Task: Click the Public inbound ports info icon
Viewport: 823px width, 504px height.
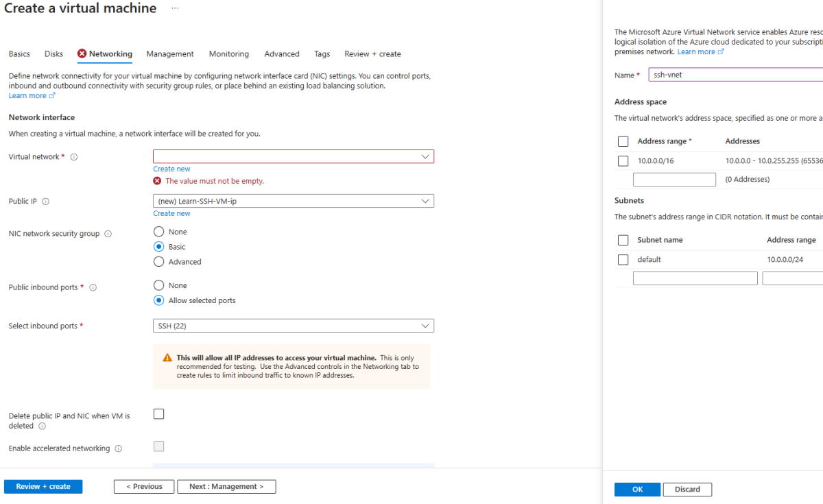Action: pos(93,287)
